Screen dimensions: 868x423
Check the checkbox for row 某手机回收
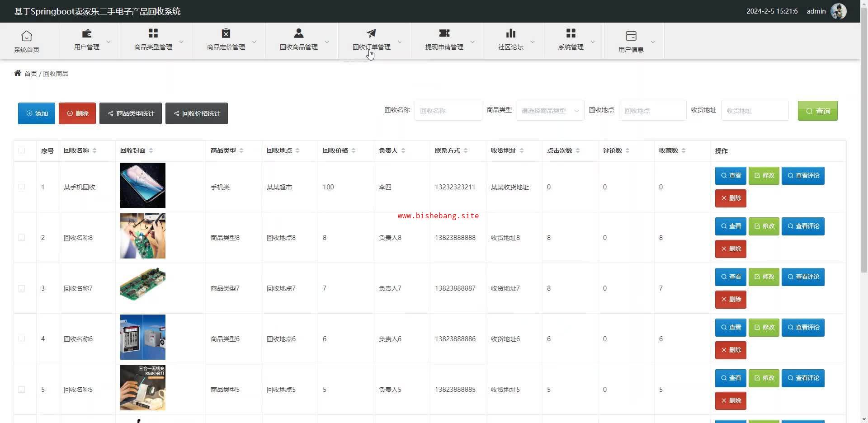[22, 187]
